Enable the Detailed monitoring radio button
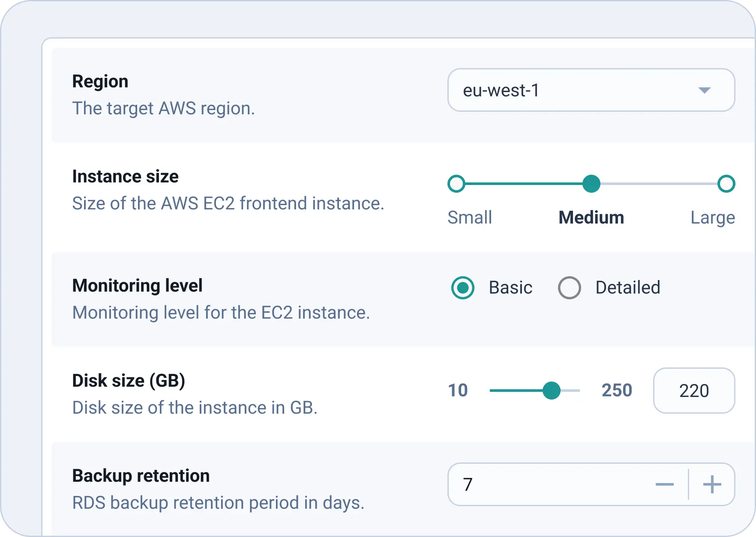 coord(570,288)
